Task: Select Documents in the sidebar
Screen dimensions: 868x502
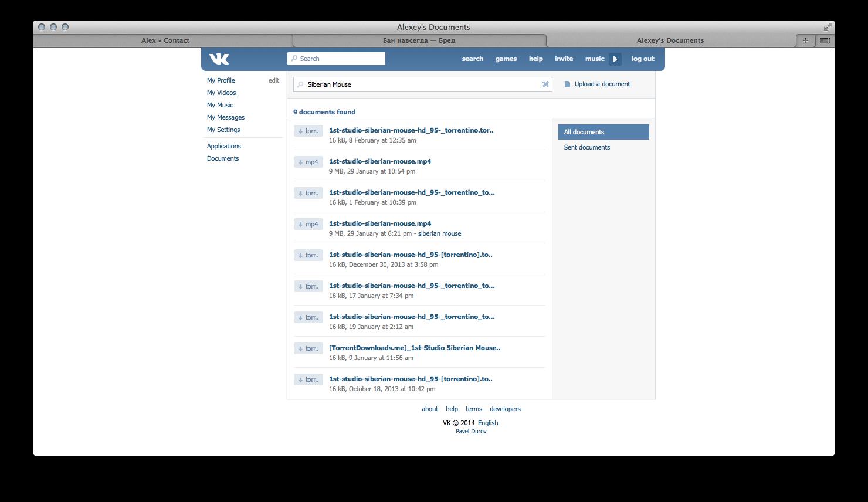Action: click(223, 158)
